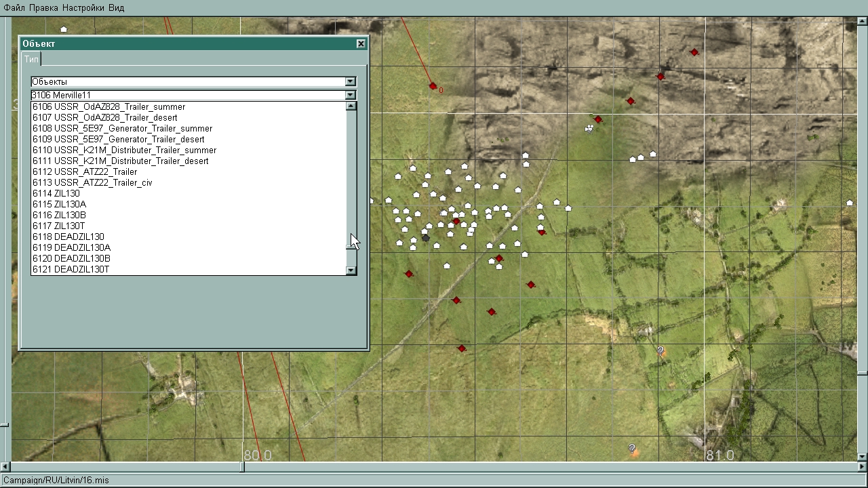
Task: Close the Объект dialog
Action: click(361, 44)
